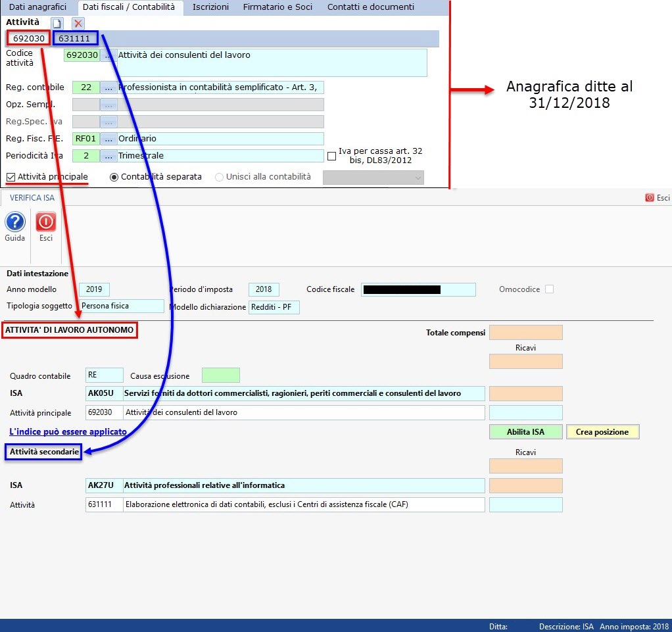Select the Contabilità separata radio button
Screen dimensions: 672x632
pos(114,177)
